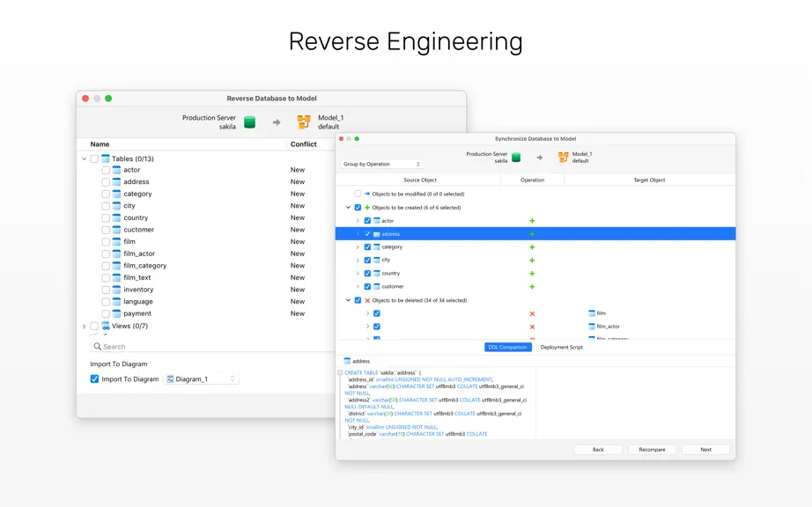812x507 pixels.
Task: Click the Next button
Action: tap(705, 450)
